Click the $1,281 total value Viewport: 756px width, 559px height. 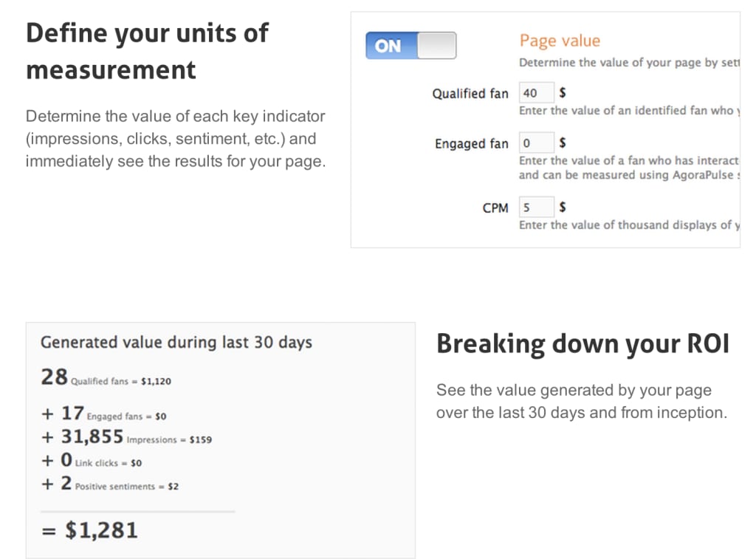point(101,530)
